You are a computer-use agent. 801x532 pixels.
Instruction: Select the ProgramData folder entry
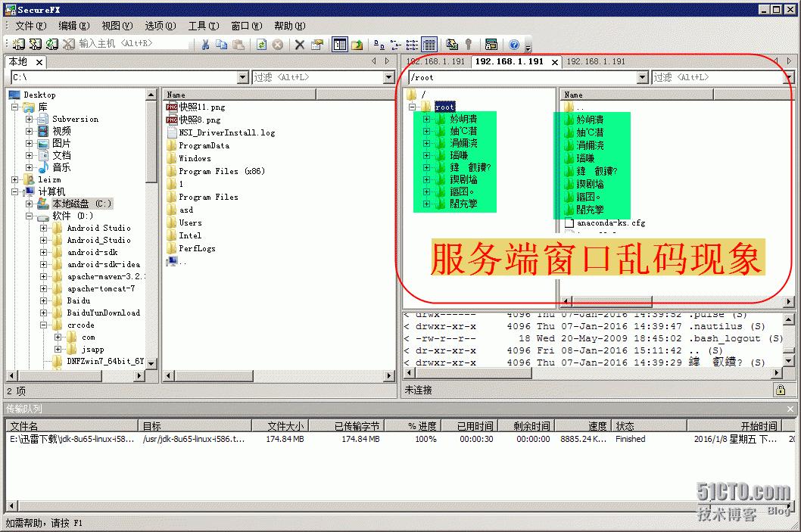tap(204, 145)
